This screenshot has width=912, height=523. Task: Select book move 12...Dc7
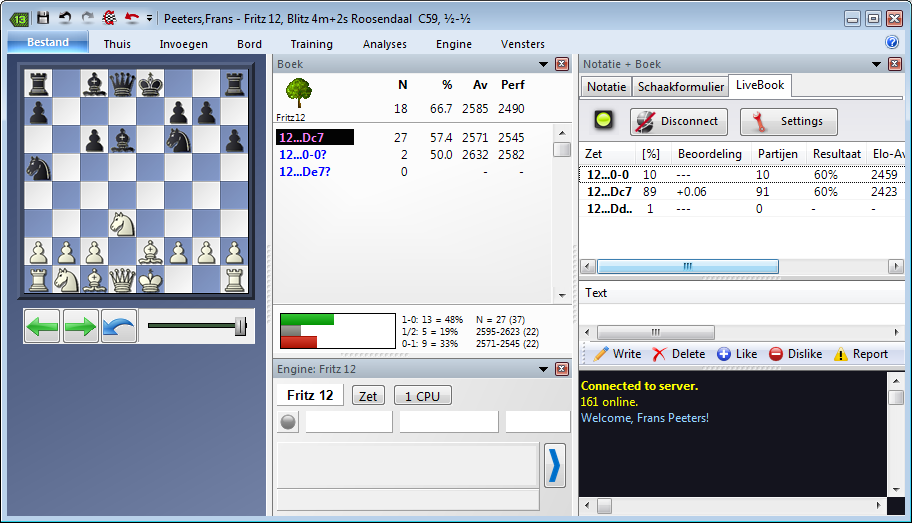[315, 137]
